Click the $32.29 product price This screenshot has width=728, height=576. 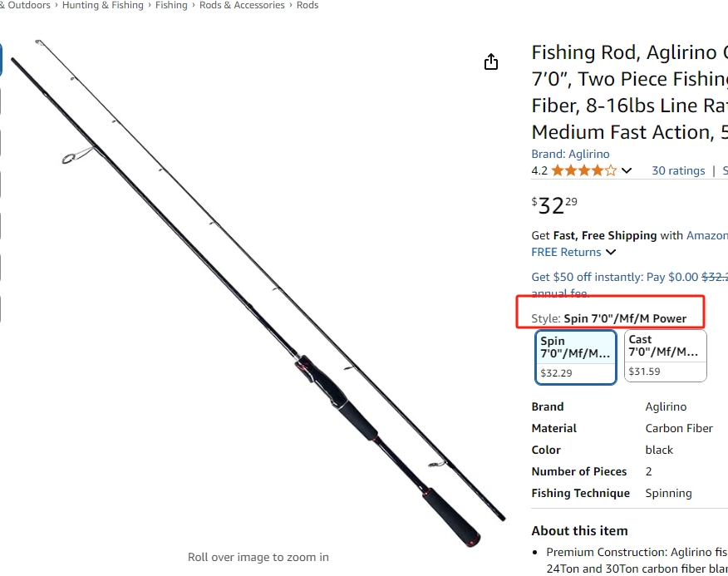click(554, 204)
